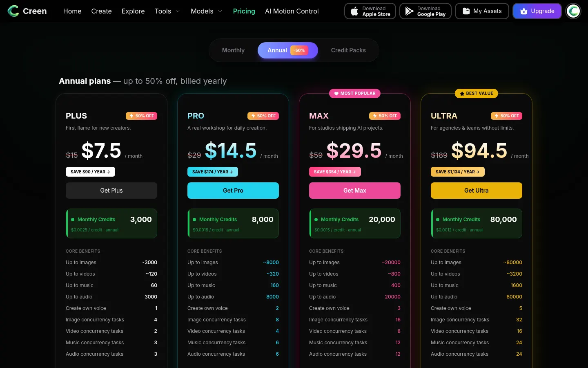Open the user profile avatar
588x368 pixels.
573,11
